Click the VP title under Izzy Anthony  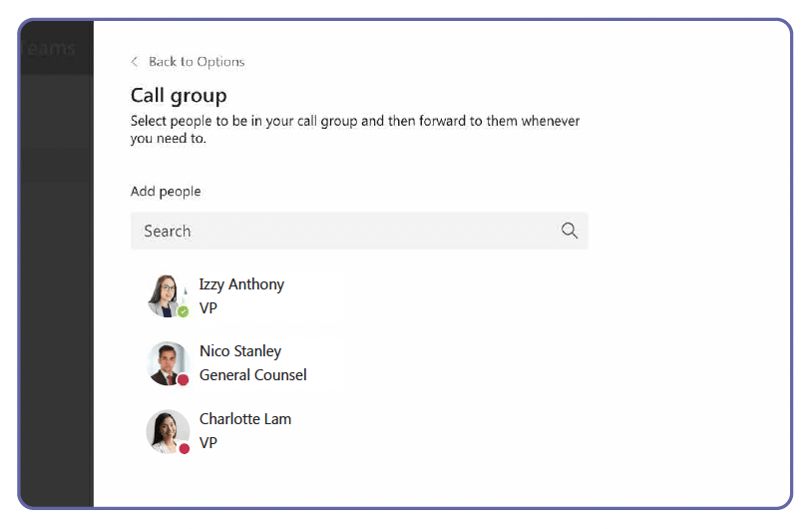208,308
